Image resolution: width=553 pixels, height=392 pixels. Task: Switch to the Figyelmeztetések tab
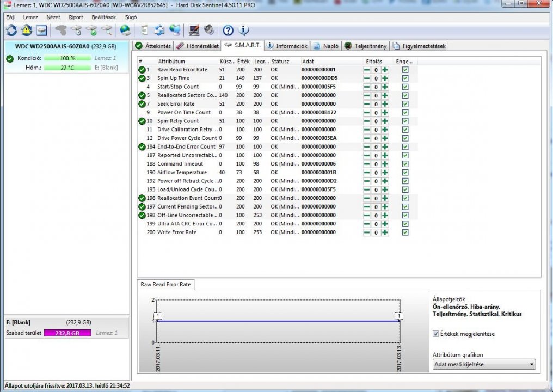click(419, 46)
